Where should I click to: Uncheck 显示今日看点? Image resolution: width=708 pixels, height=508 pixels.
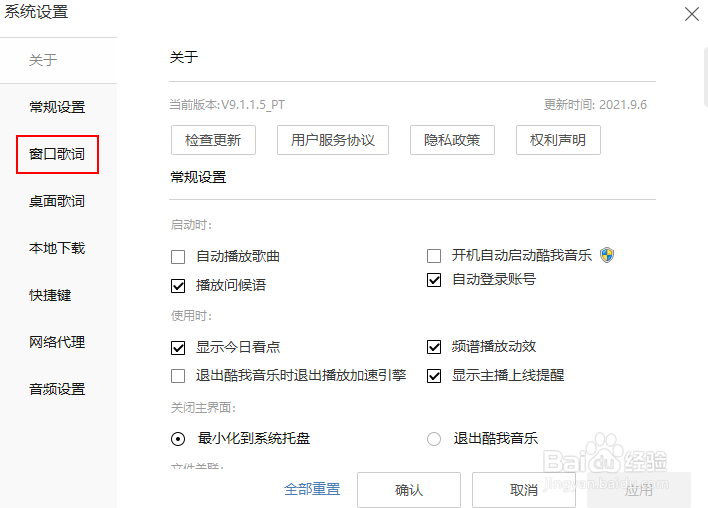(178, 348)
